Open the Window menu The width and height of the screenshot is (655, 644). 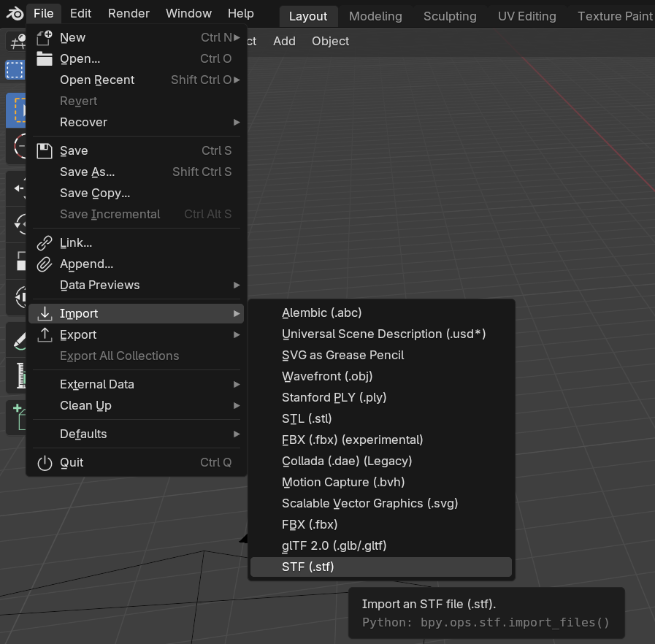click(188, 13)
